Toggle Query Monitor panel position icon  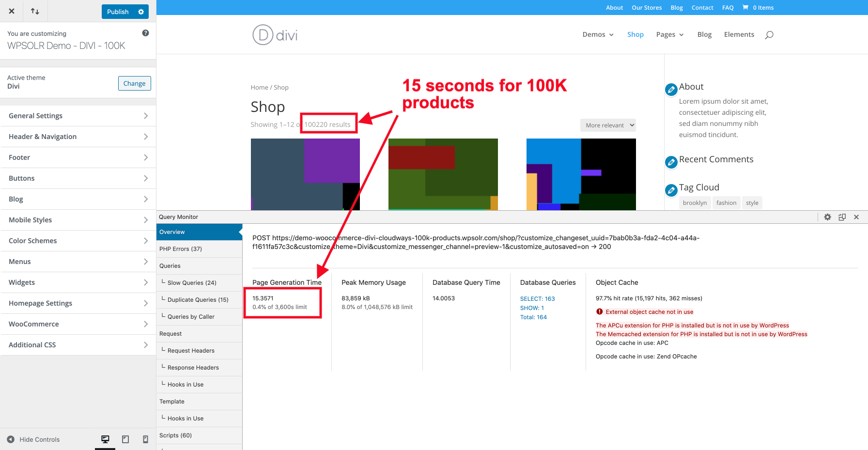coord(842,217)
